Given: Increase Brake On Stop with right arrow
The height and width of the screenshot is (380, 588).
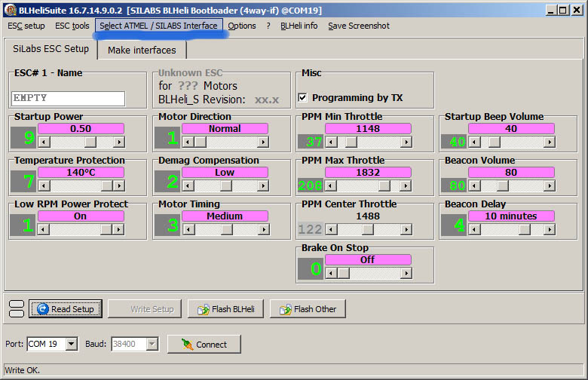Looking at the screenshot, I should tap(406, 273).
